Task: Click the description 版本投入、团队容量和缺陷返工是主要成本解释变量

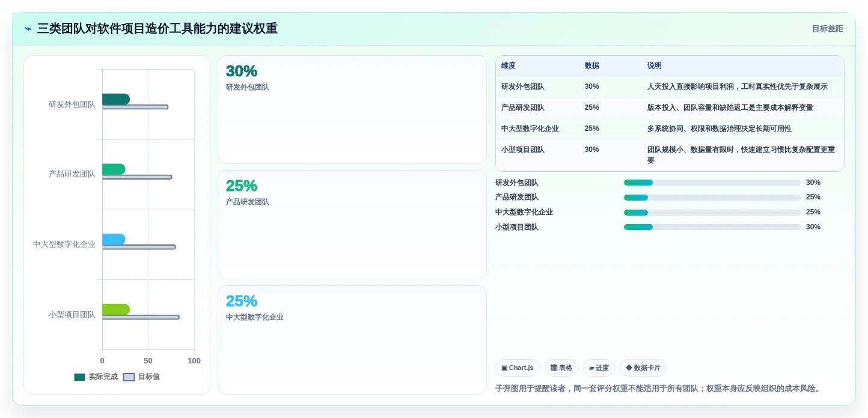Action: 730,108
